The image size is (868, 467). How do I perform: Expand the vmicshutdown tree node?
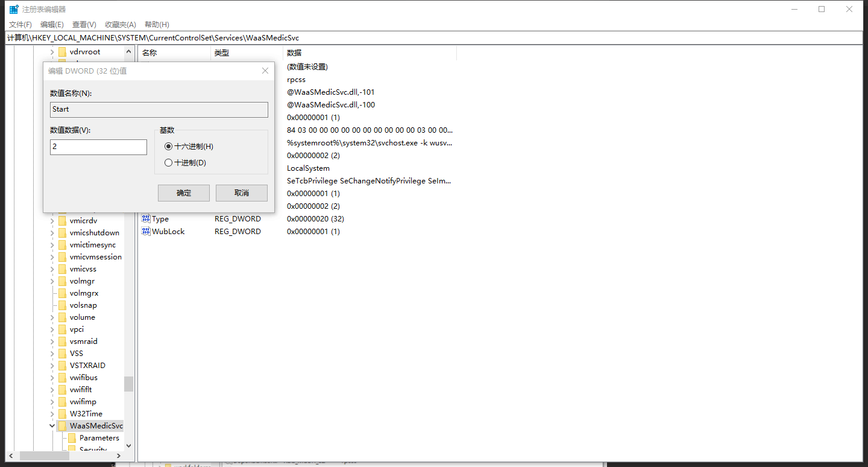pyautogui.click(x=52, y=233)
